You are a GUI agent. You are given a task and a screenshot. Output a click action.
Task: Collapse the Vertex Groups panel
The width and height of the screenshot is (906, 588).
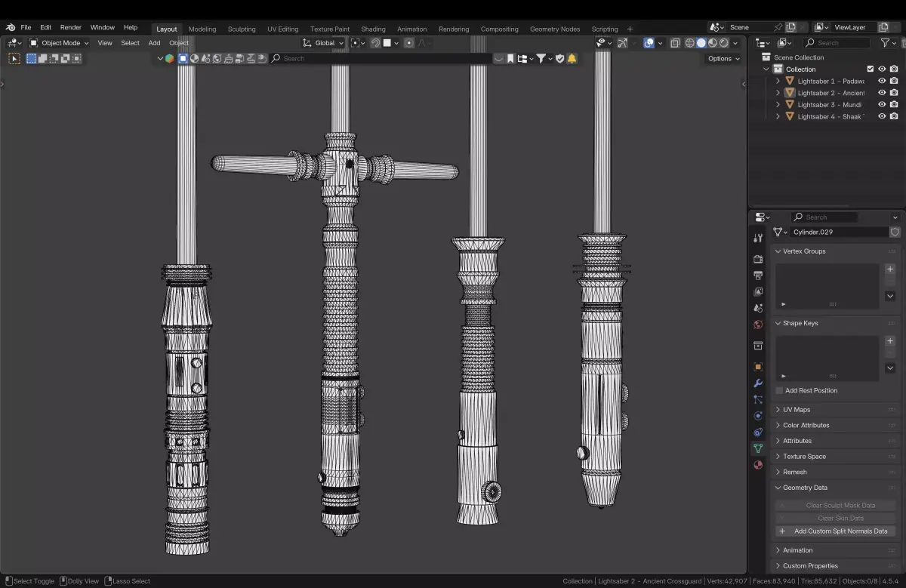tap(837, 251)
